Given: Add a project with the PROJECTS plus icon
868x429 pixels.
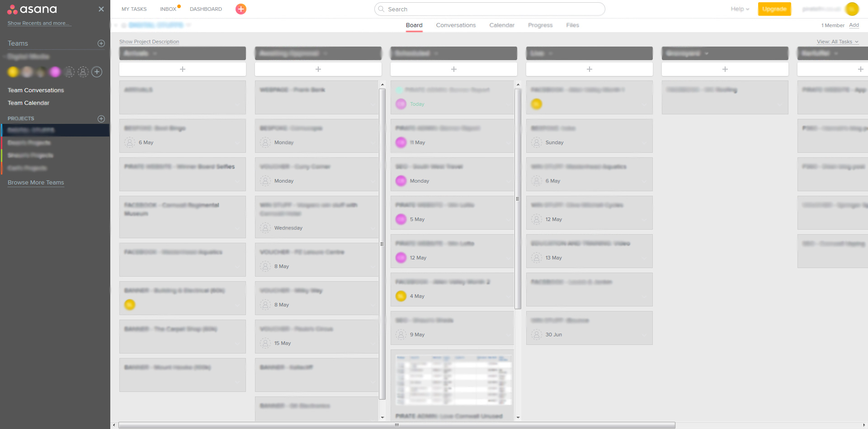Looking at the screenshot, I should [x=101, y=118].
